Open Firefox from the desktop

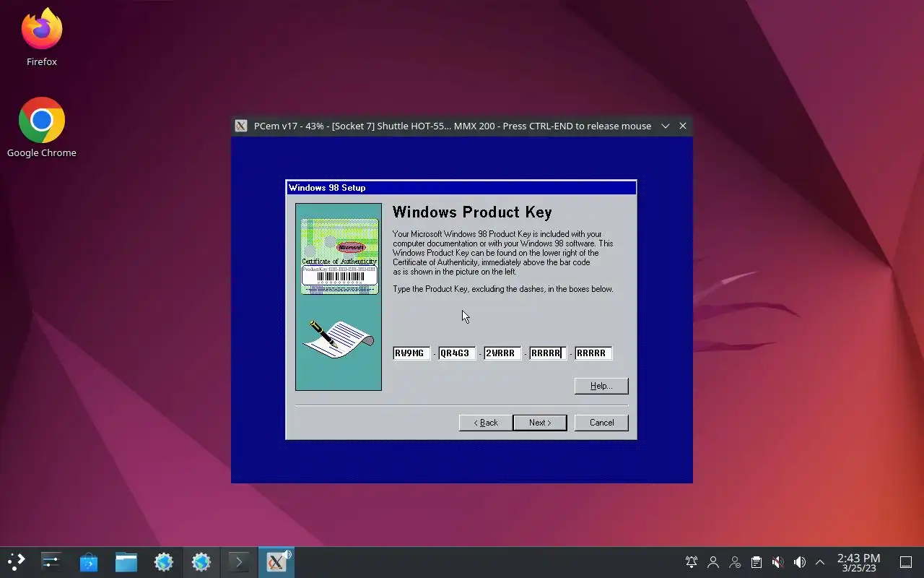42,38
